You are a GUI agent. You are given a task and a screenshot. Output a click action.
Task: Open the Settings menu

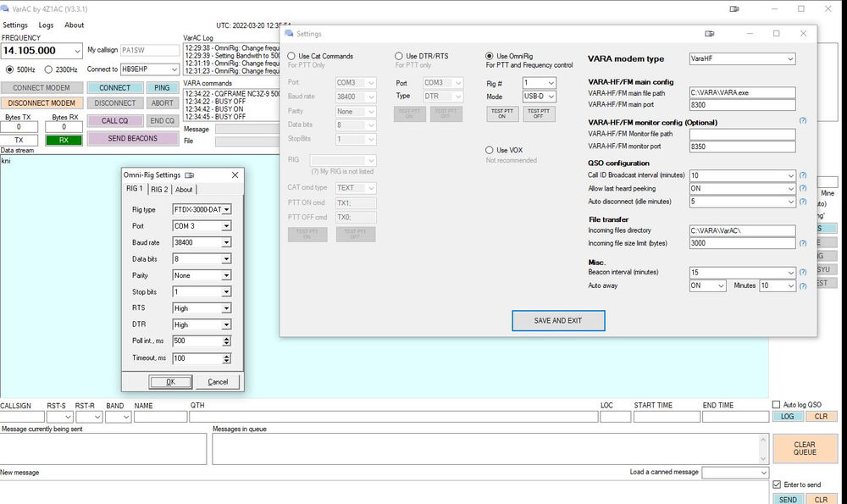(14, 25)
